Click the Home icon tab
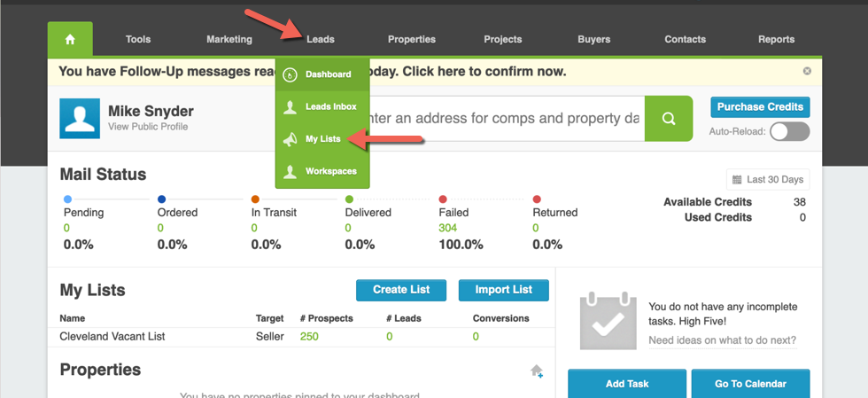Screen dimensions: 868x398 coord(70,39)
